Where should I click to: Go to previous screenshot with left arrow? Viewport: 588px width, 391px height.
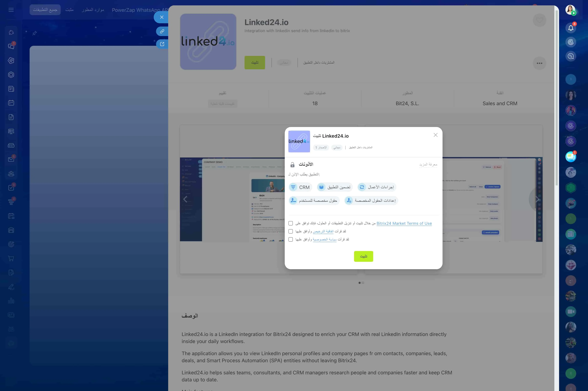(185, 199)
